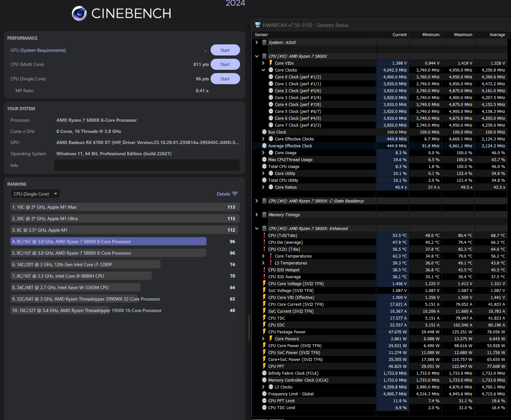The width and height of the screenshot is (511, 420).
Task: Expand the Core Usage row
Action: (263, 153)
